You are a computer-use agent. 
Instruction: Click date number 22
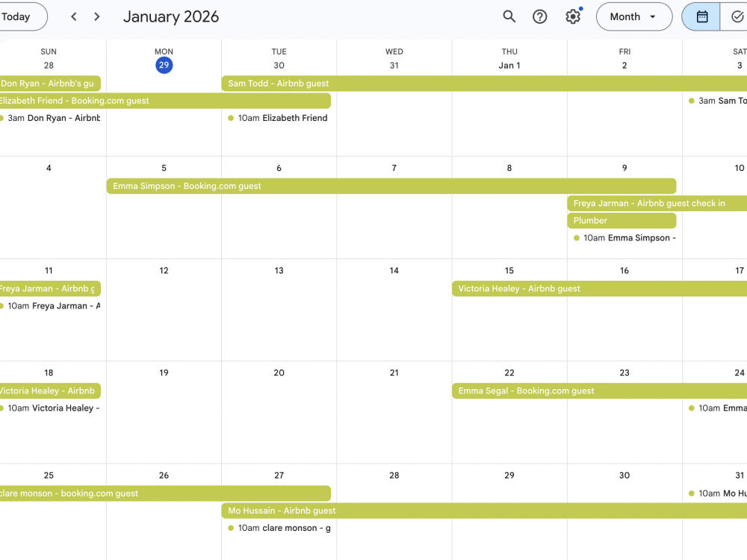coord(509,373)
